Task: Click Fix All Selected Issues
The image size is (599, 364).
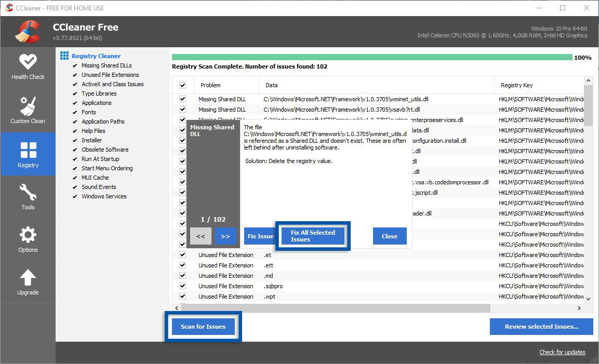Action: (312, 236)
